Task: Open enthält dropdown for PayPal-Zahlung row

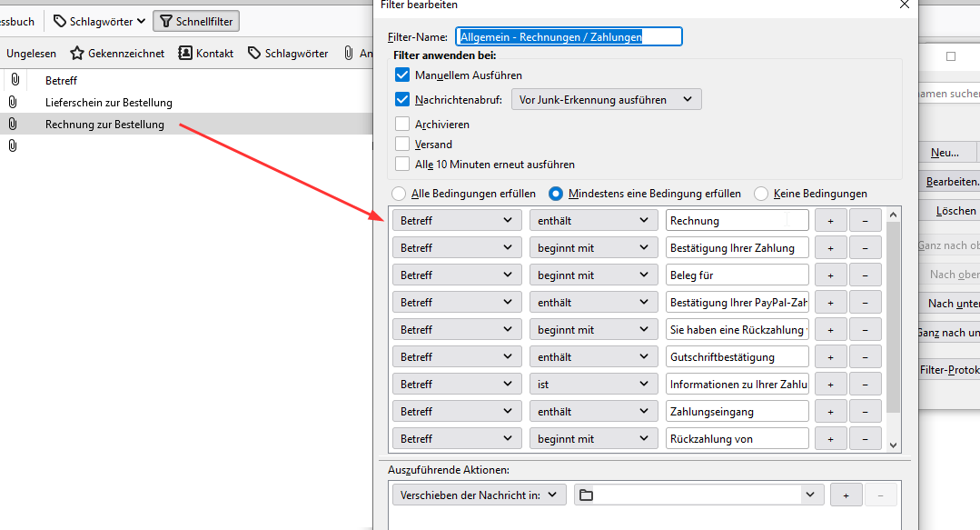Action: tap(594, 302)
